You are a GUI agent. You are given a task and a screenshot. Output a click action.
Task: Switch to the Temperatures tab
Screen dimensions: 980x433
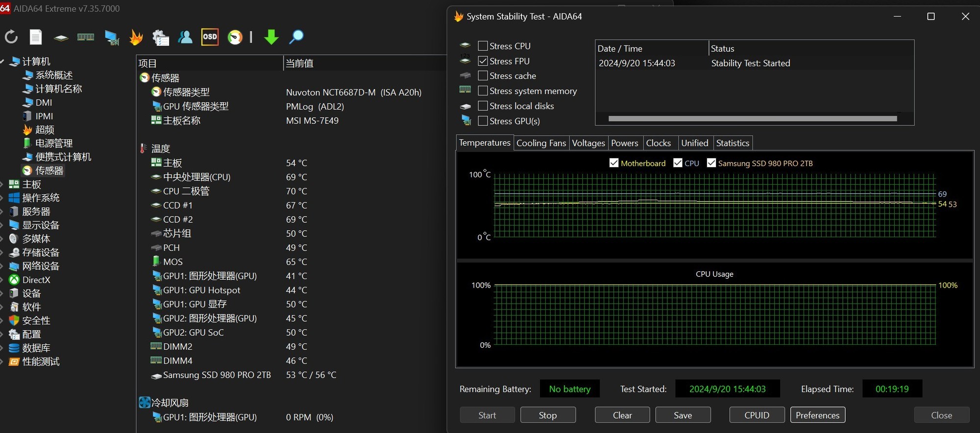coord(485,143)
